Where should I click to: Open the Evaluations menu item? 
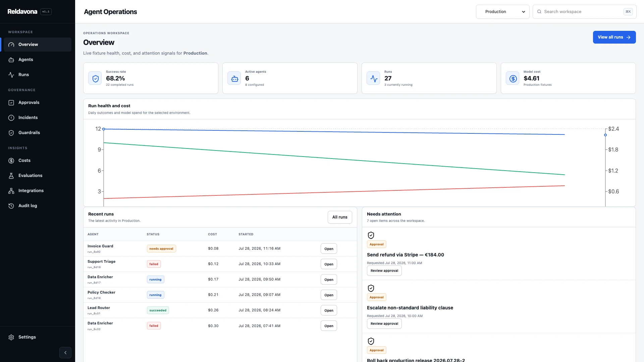[38, 176]
